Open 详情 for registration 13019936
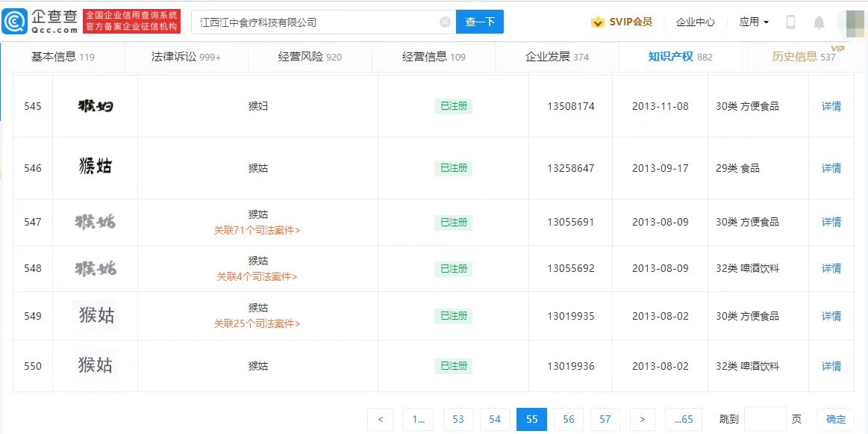The width and height of the screenshot is (868, 434). pos(831,366)
